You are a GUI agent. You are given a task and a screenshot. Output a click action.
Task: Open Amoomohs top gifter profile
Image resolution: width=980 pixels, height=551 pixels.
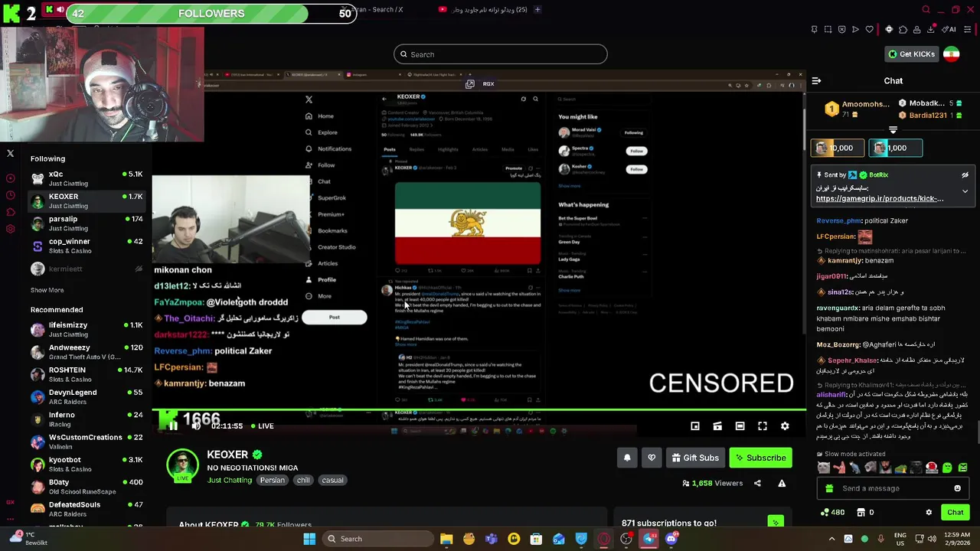pos(857,109)
